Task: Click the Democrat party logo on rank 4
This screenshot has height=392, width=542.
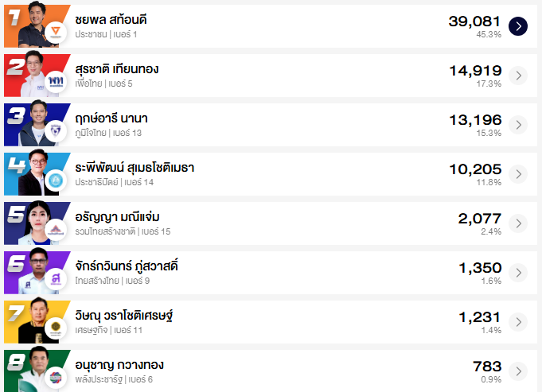Action: coord(56,180)
